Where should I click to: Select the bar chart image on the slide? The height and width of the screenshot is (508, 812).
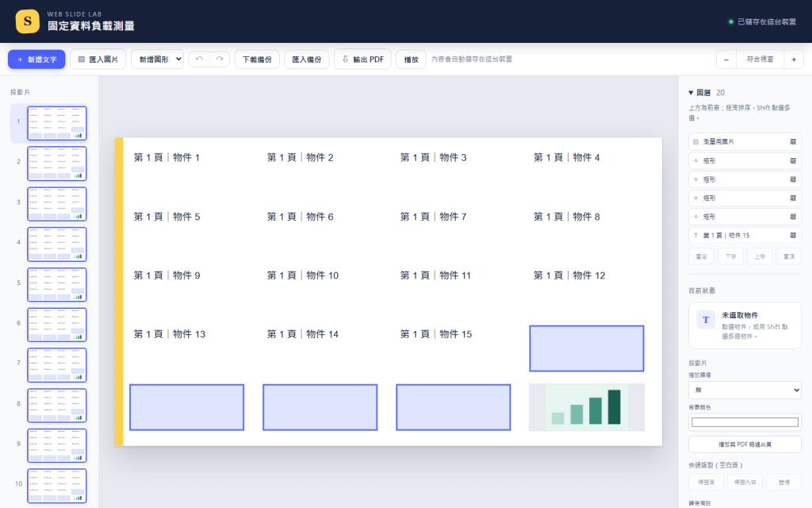pos(587,407)
